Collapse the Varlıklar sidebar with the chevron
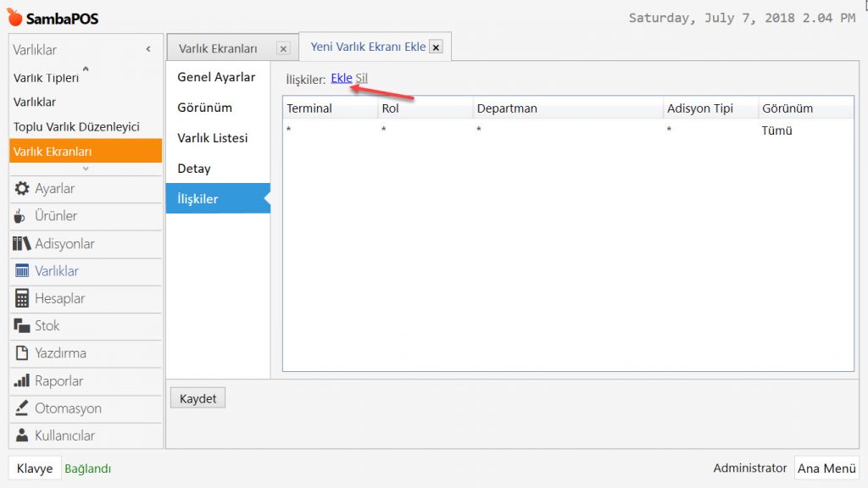 pyautogui.click(x=148, y=50)
